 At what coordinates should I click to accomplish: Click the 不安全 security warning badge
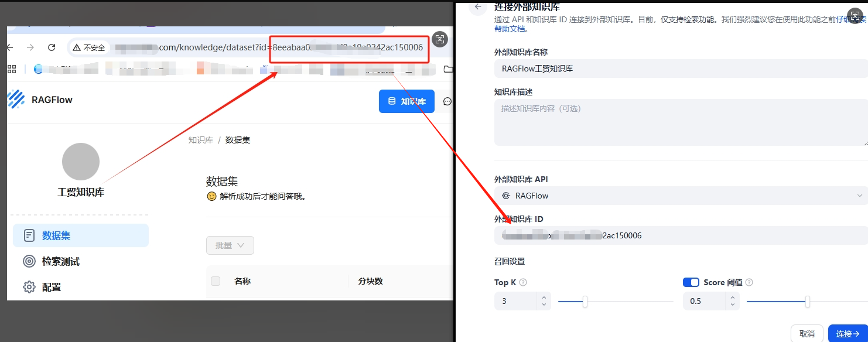pos(88,47)
